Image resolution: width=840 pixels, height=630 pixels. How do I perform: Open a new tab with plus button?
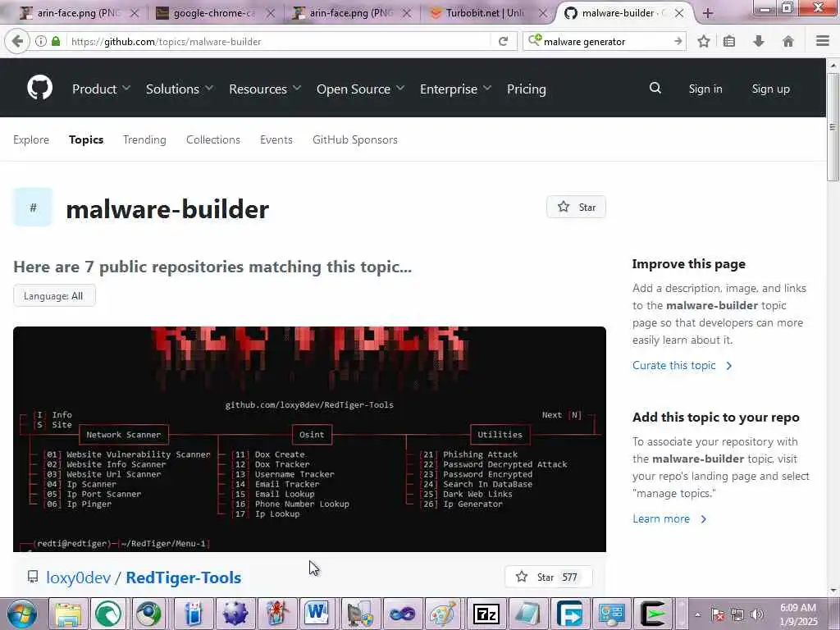[708, 13]
